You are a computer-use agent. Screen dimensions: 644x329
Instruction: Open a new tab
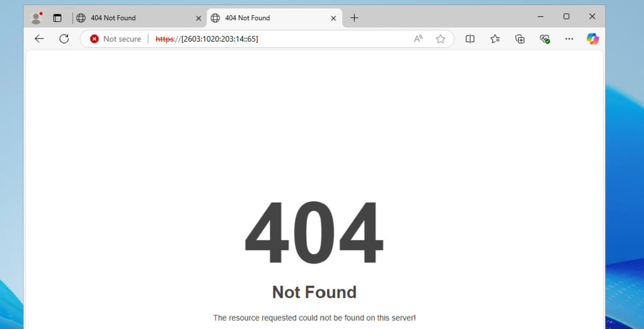pos(354,18)
